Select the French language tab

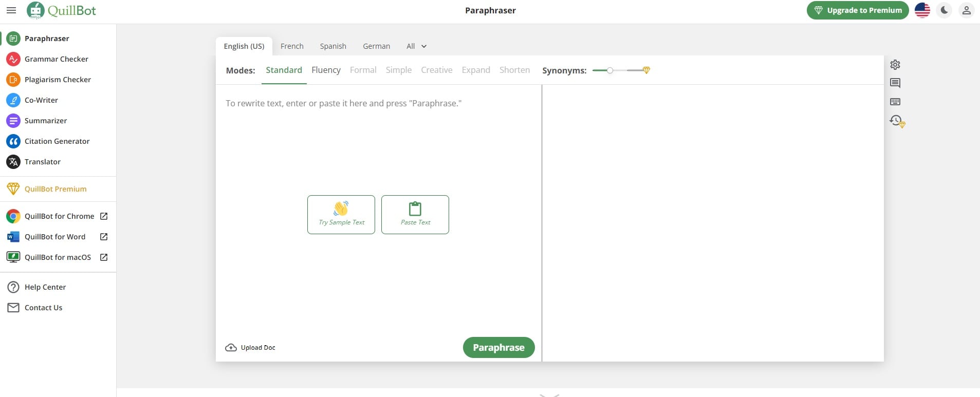pos(292,46)
